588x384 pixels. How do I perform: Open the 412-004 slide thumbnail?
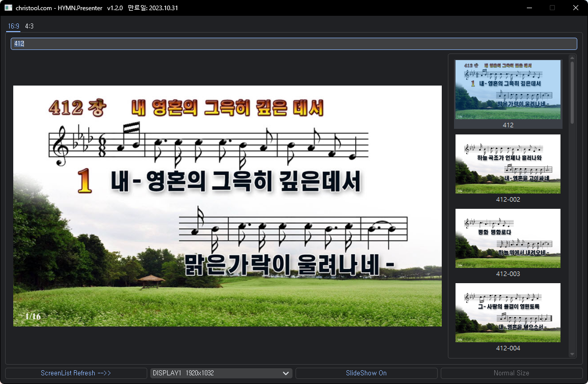click(x=507, y=313)
